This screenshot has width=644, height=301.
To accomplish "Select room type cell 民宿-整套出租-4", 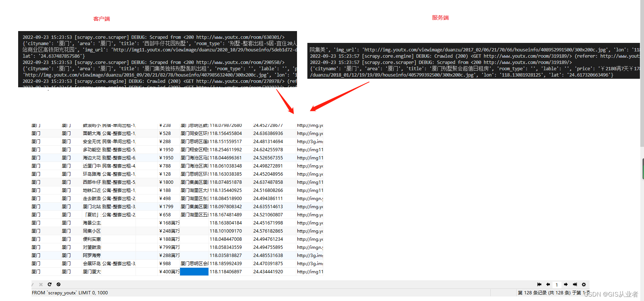I will click(x=119, y=166).
